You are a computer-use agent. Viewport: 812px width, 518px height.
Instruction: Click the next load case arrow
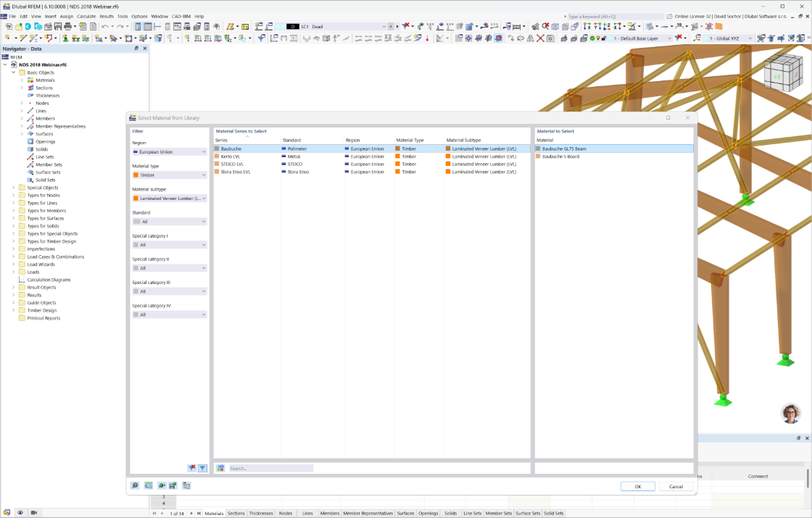point(397,26)
